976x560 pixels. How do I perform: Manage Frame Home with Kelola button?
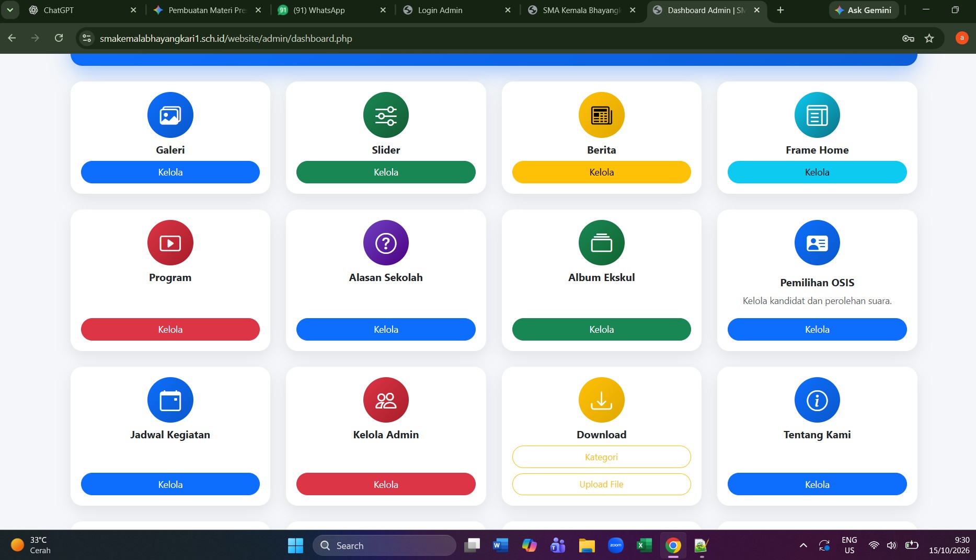tap(817, 172)
